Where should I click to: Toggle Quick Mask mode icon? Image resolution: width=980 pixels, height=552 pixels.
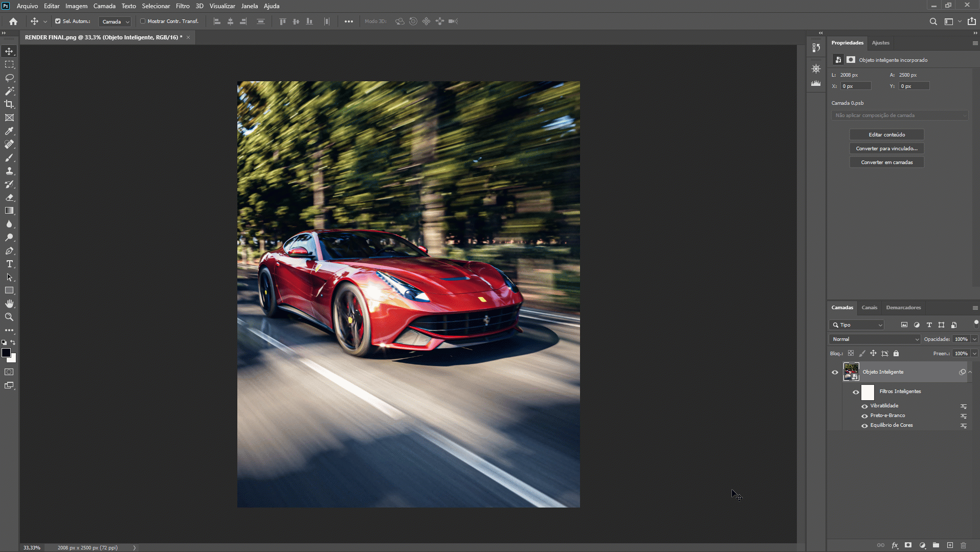(9, 372)
